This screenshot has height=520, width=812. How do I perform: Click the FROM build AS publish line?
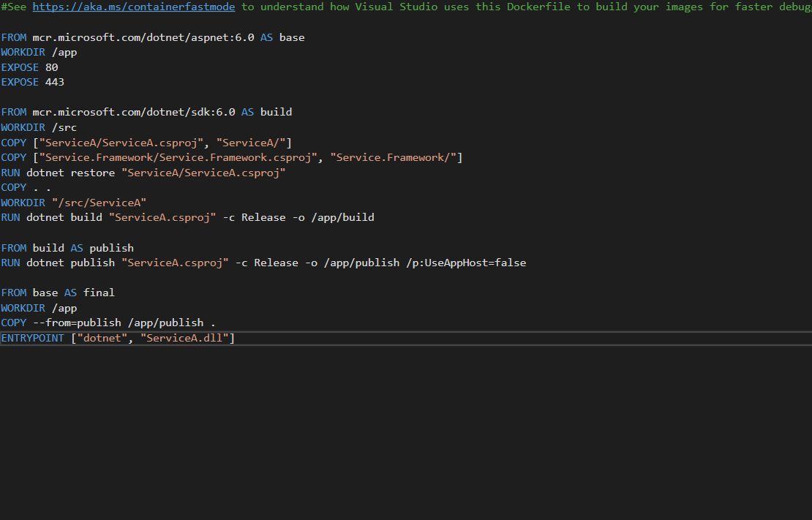coord(67,248)
